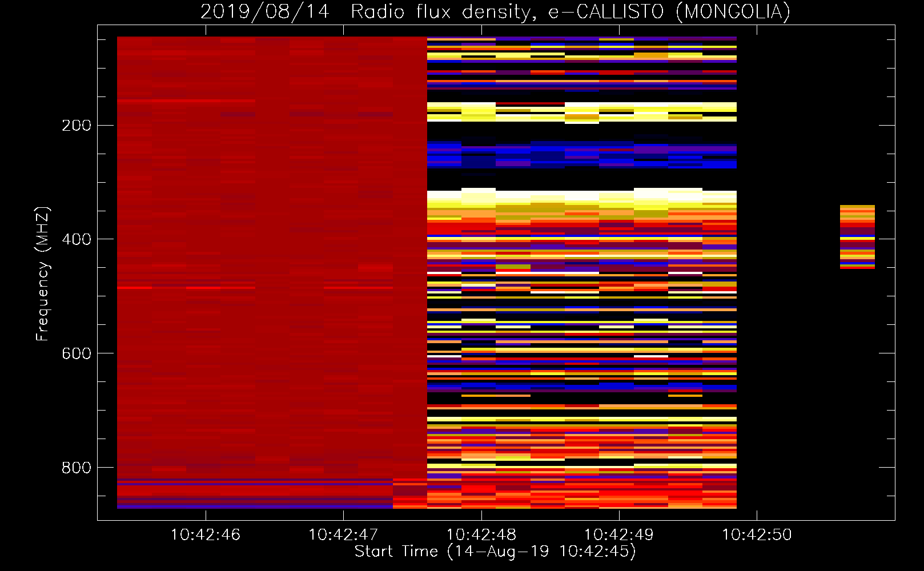
Task: Select the 400 frequency tick label
Action: [77, 239]
